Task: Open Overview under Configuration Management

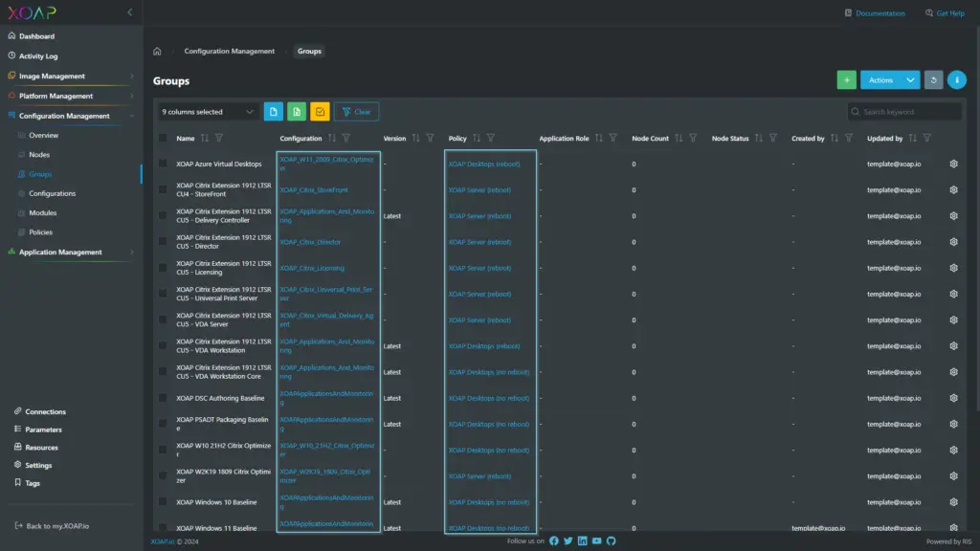Action: (43, 135)
